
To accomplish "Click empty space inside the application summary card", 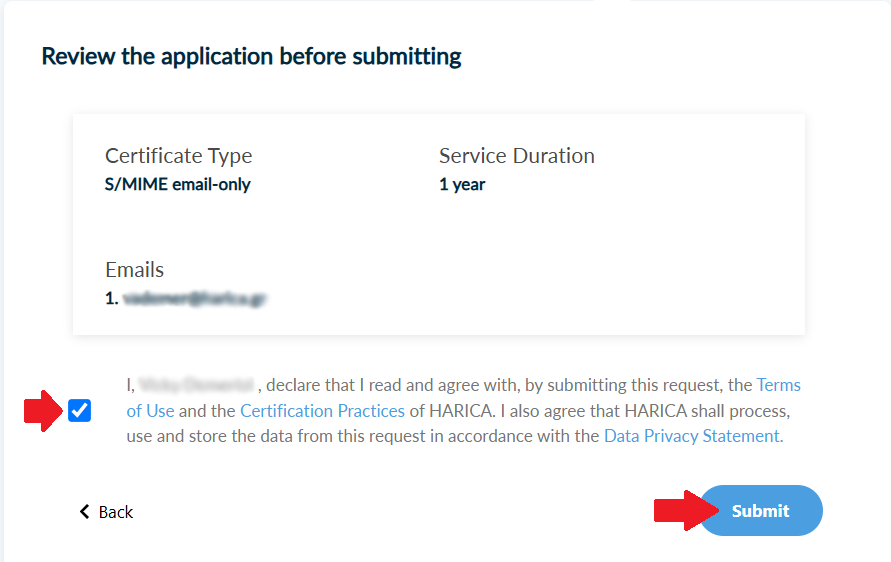I will pos(600,270).
